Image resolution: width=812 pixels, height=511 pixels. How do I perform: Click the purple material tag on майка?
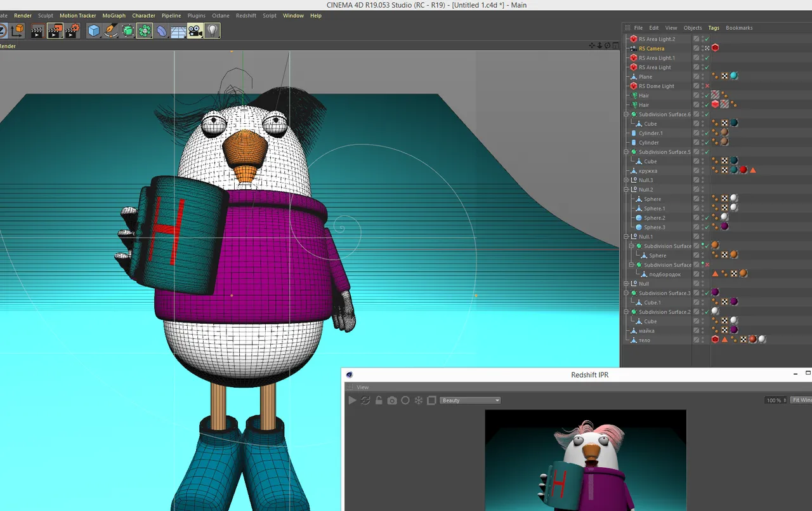[734, 330]
